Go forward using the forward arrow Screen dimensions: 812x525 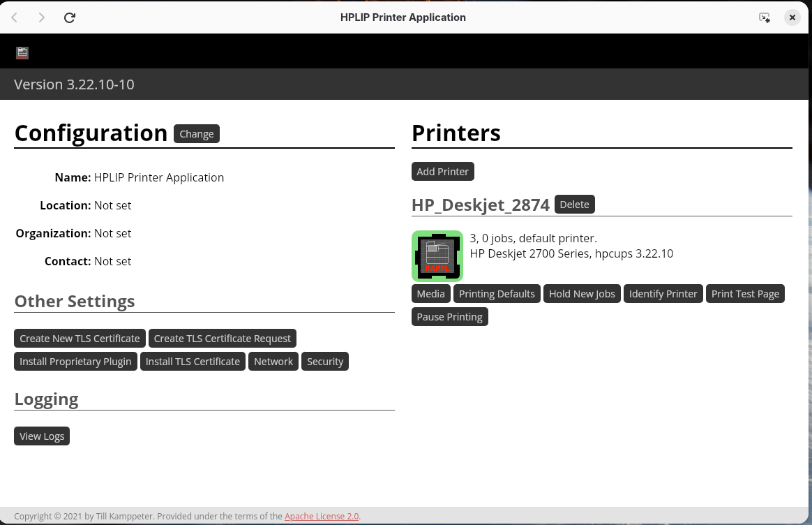[42, 17]
